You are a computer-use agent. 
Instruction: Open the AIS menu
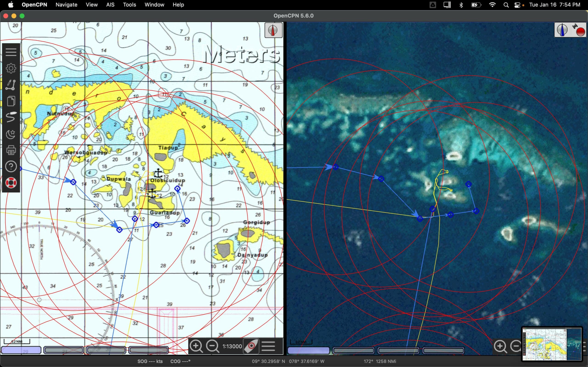[x=110, y=5]
